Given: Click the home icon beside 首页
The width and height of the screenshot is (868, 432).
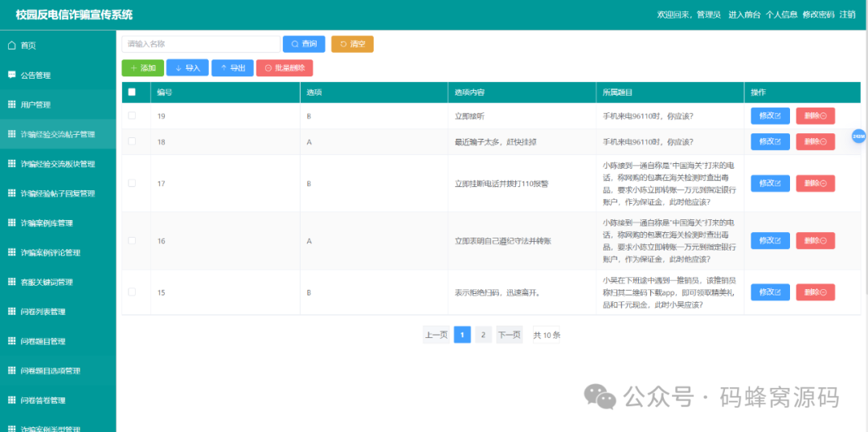Looking at the screenshot, I should [11, 45].
